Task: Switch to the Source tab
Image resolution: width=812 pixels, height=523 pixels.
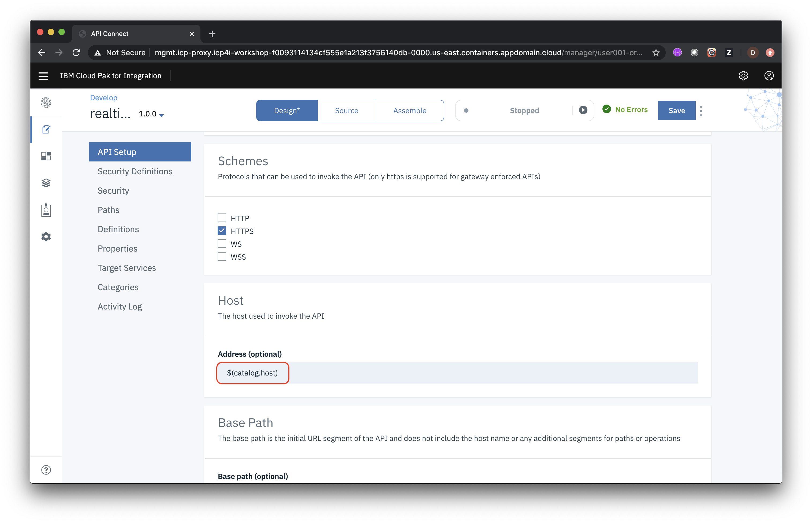Action: click(x=346, y=110)
